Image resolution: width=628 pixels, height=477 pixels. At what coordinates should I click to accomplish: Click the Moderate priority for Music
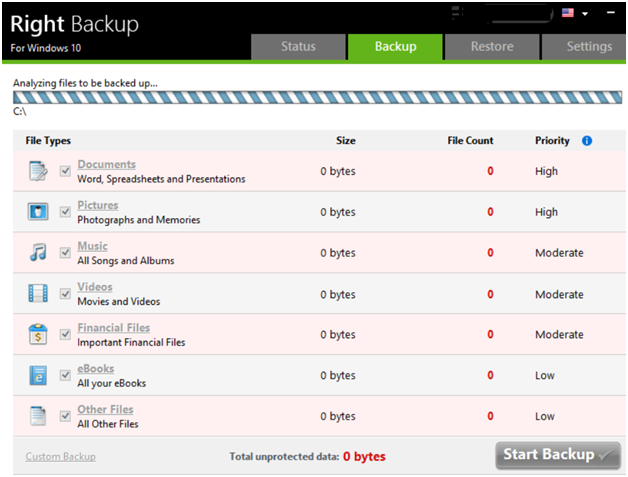tap(559, 253)
